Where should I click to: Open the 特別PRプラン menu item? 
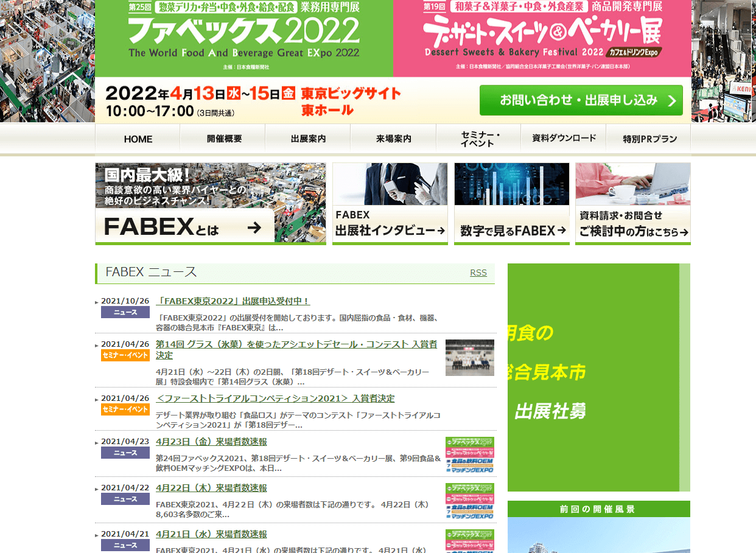coord(649,139)
